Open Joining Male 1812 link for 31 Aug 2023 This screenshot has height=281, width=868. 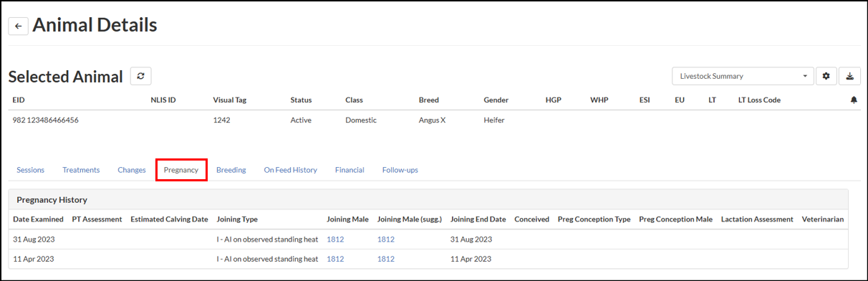335,239
